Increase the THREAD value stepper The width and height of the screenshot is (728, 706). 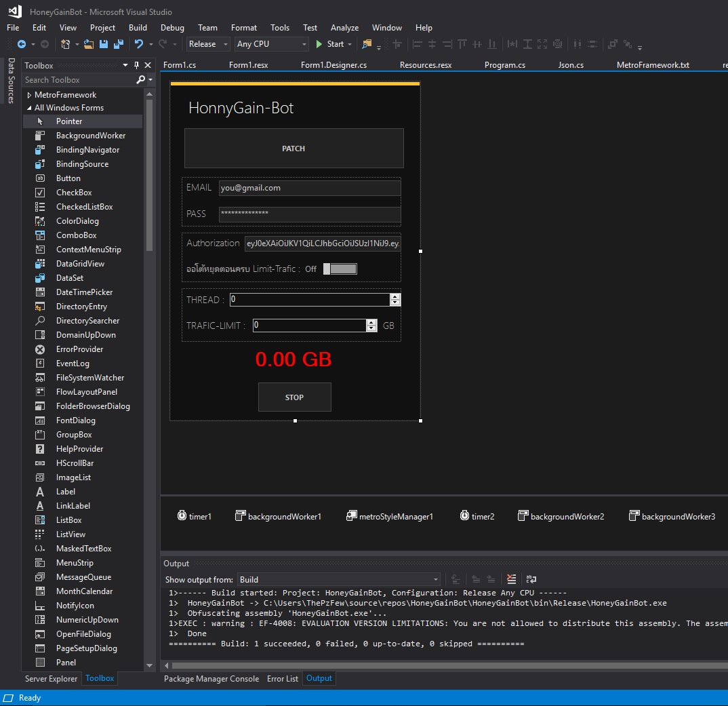click(x=395, y=296)
